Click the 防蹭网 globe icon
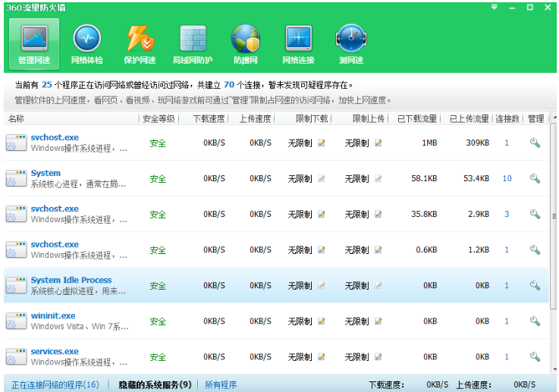Viewport: 559px width, 392px height. 246,44
